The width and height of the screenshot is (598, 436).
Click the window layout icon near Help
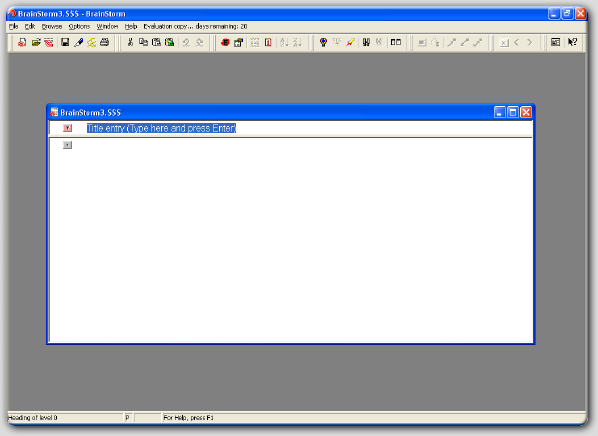[x=556, y=42]
